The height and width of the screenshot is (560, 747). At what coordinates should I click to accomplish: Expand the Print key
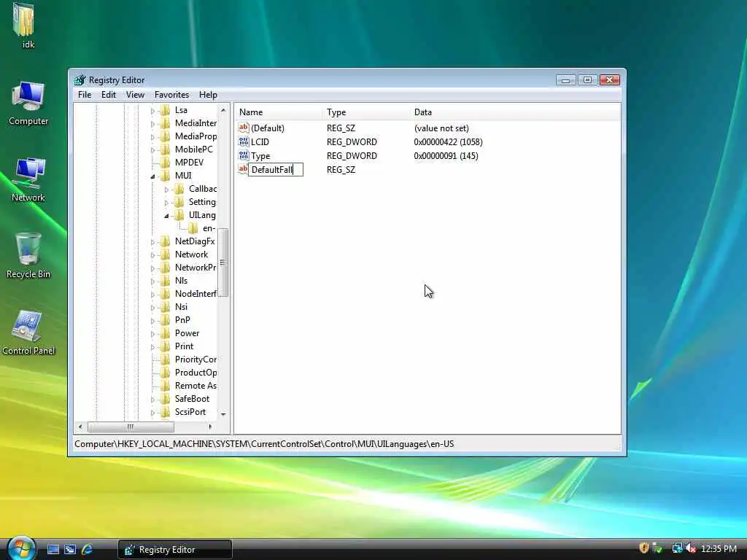152,347
